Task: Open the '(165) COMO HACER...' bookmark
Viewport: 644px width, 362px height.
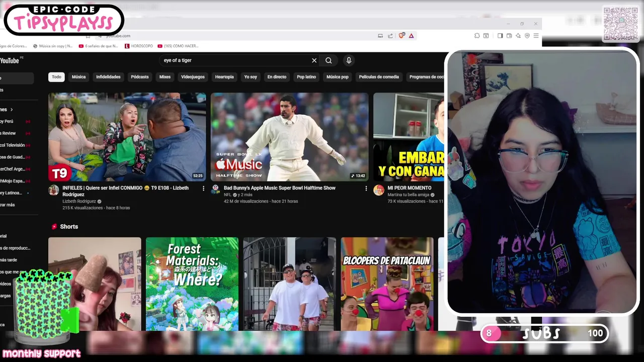Action: coord(178,46)
